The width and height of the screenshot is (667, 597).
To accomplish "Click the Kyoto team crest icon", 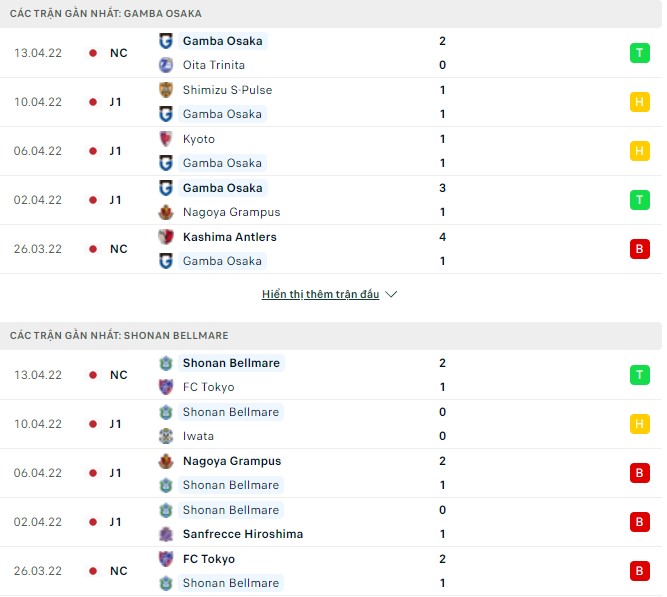I will click(166, 139).
